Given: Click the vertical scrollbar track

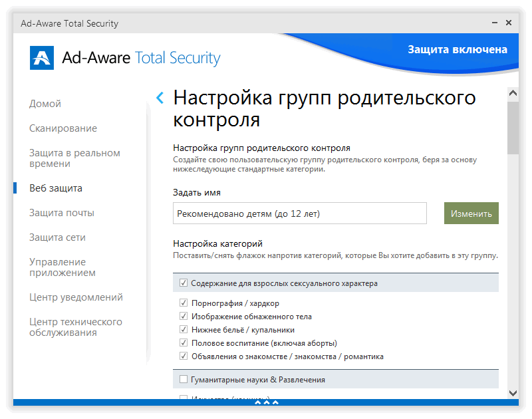Looking at the screenshot, I should 513,266.
